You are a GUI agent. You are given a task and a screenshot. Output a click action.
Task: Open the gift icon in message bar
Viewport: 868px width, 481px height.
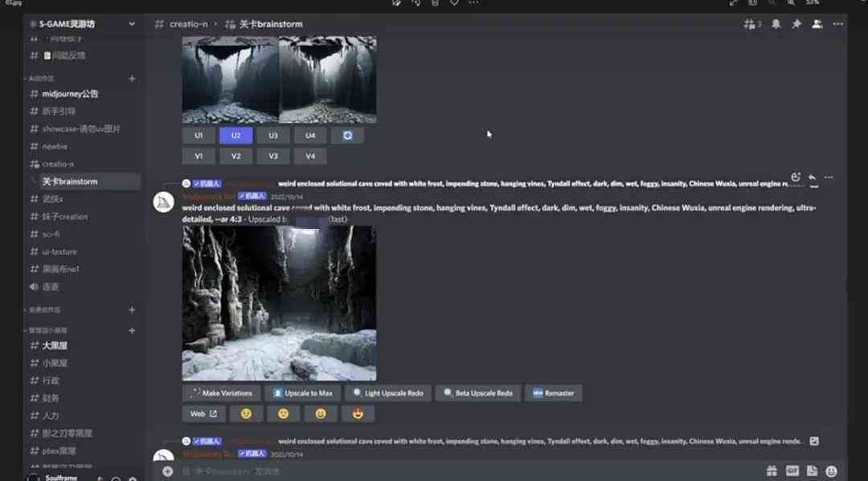[771, 471]
